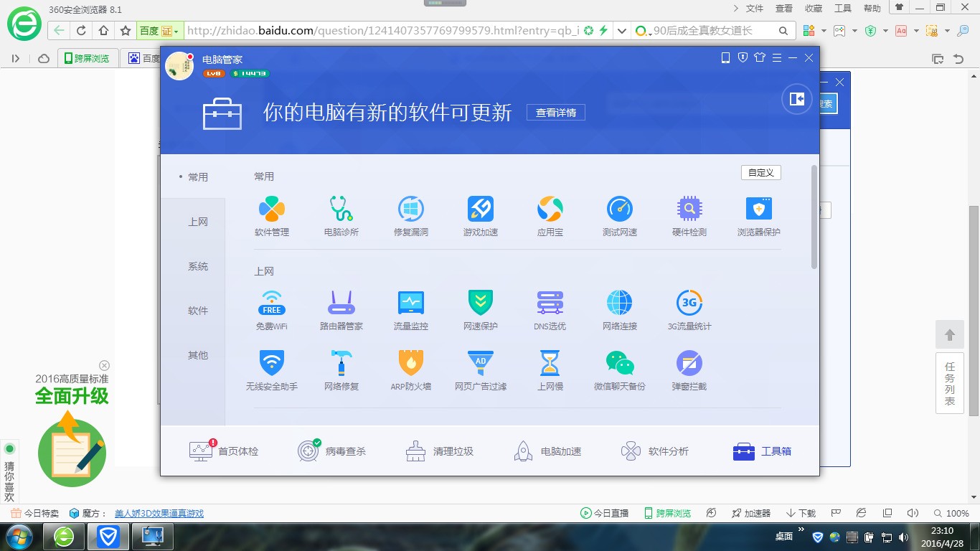Expand search engine dropdown in browser
This screenshot has height=551, width=980.
(622, 31)
